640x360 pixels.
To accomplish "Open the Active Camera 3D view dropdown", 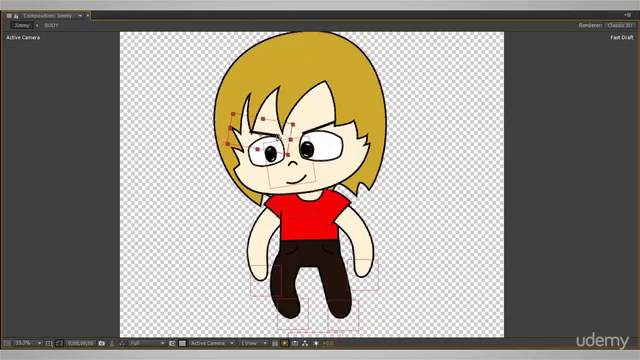I will coord(212,343).
